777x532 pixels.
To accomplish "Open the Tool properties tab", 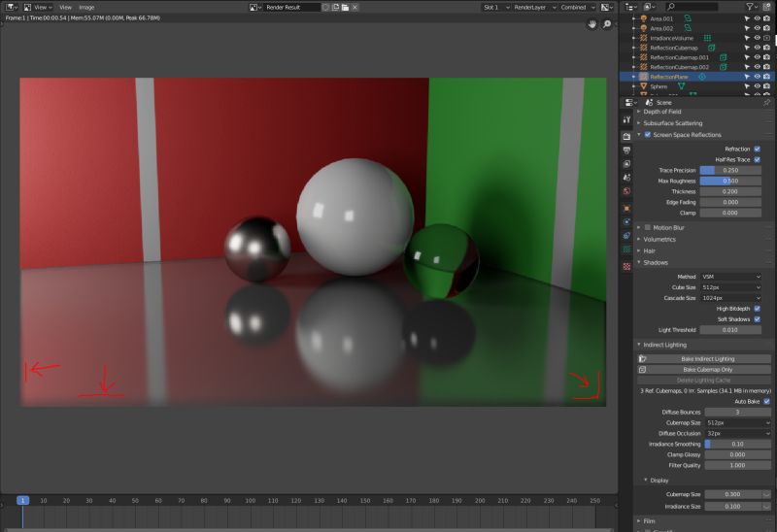I will tap(626, 119).
